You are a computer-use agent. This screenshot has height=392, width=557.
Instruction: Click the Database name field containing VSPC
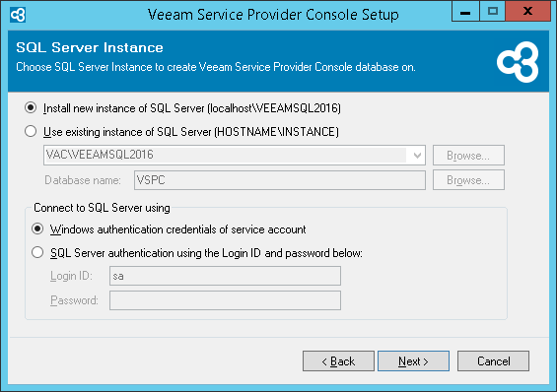pyautogui.click(x=280, y=180)
